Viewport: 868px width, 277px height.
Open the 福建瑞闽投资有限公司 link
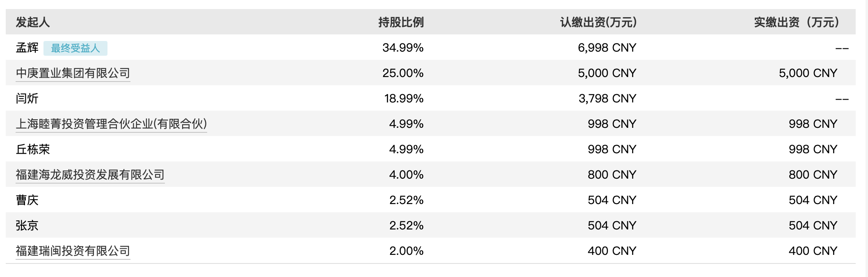[x=73, y=251]
